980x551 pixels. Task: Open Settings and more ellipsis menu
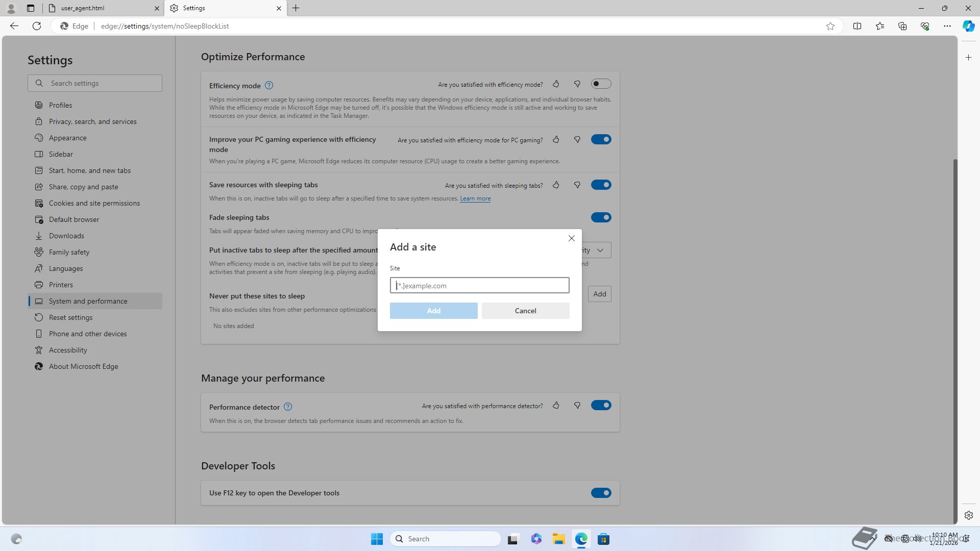pyautogui.click(x=947, y=26)
